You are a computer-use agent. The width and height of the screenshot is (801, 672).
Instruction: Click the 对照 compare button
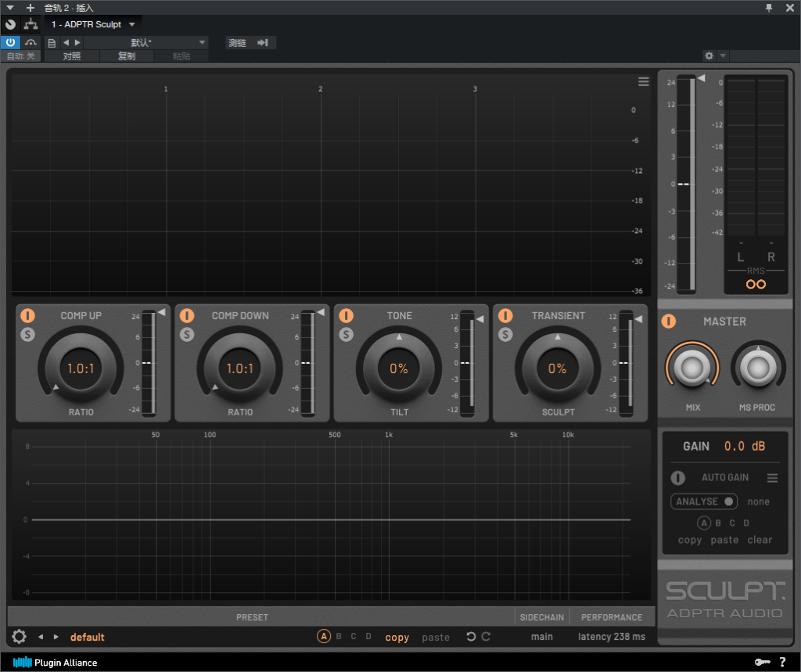click(71, 56)
